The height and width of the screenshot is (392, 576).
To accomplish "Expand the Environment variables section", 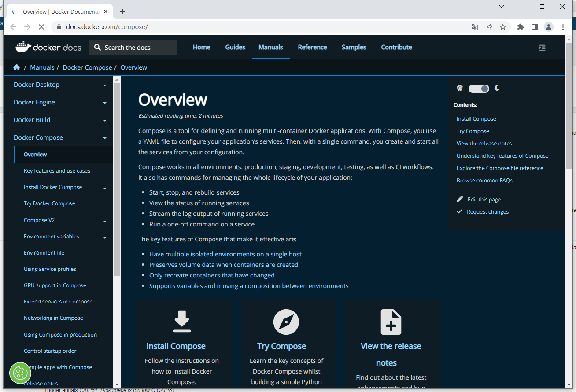I will [x=105, y=237].
